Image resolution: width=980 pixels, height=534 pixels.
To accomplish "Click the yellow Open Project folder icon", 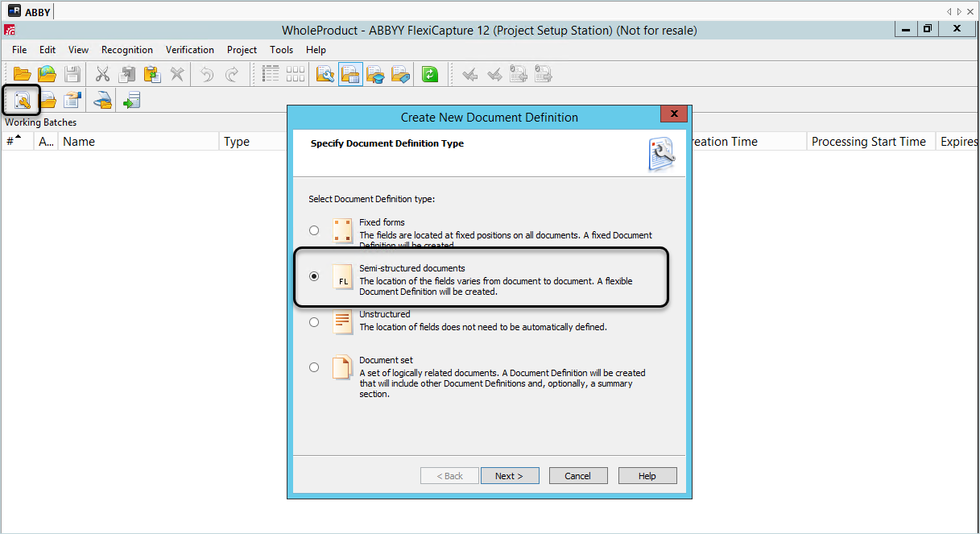I will tap(22, 75).
